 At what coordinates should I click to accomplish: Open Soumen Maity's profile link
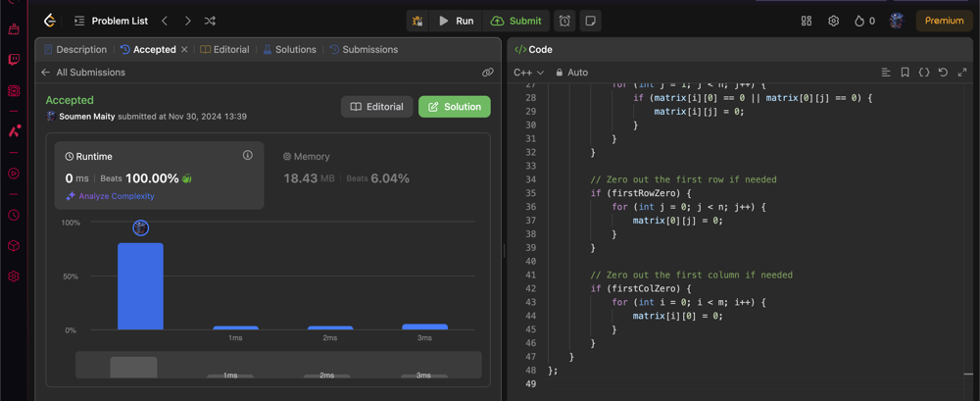pos(87,117)
